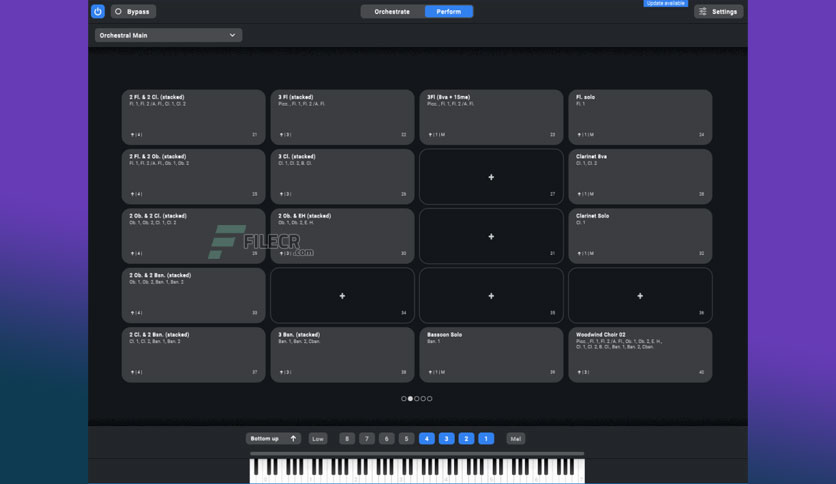Add a preset to empty slot 34
The height and width of the screenshot is (484, 836).
tap(342, 295)
